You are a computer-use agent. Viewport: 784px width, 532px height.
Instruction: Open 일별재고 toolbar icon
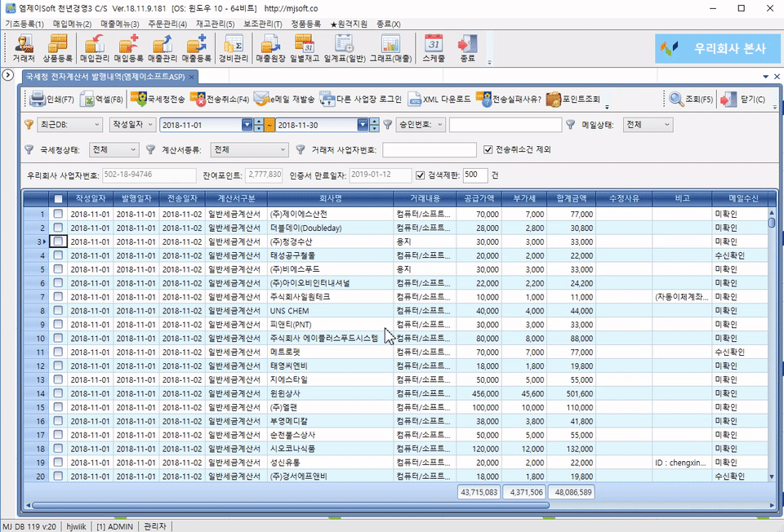pyautogui.click(x=305, y=48)
